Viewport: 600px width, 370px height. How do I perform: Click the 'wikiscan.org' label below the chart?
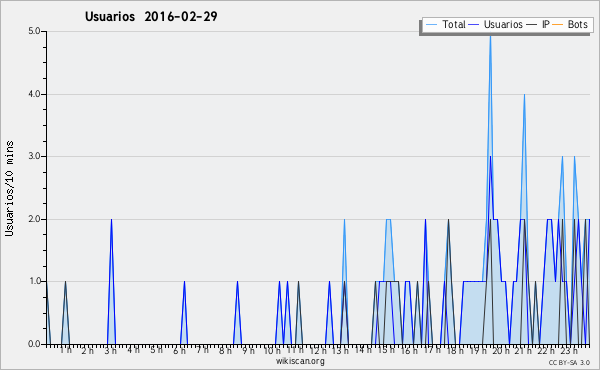tap(300, 361)
